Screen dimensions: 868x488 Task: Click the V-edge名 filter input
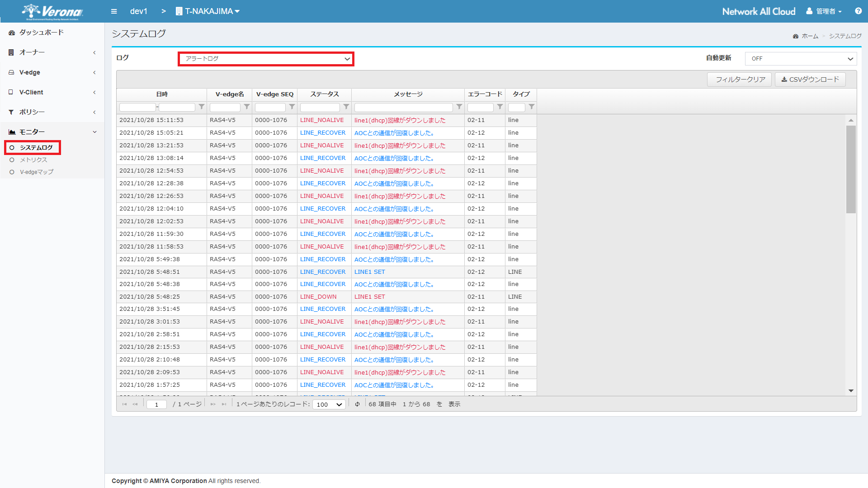coord(225,108)
